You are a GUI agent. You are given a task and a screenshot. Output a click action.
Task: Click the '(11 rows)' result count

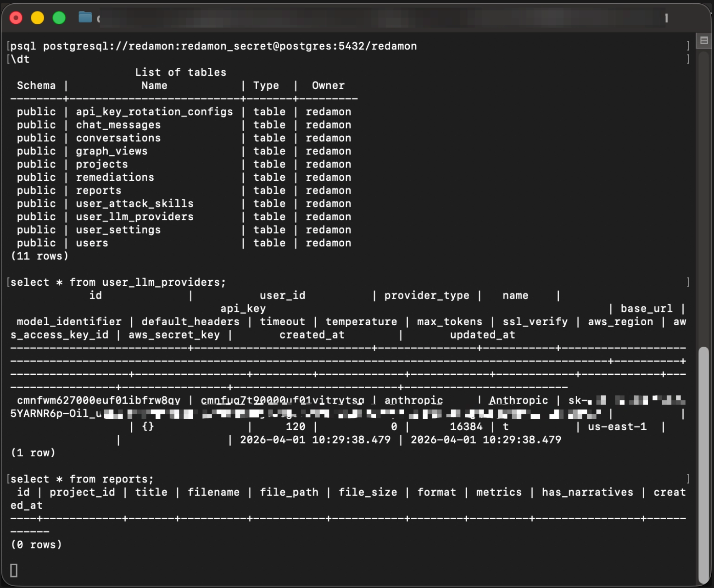39,256
